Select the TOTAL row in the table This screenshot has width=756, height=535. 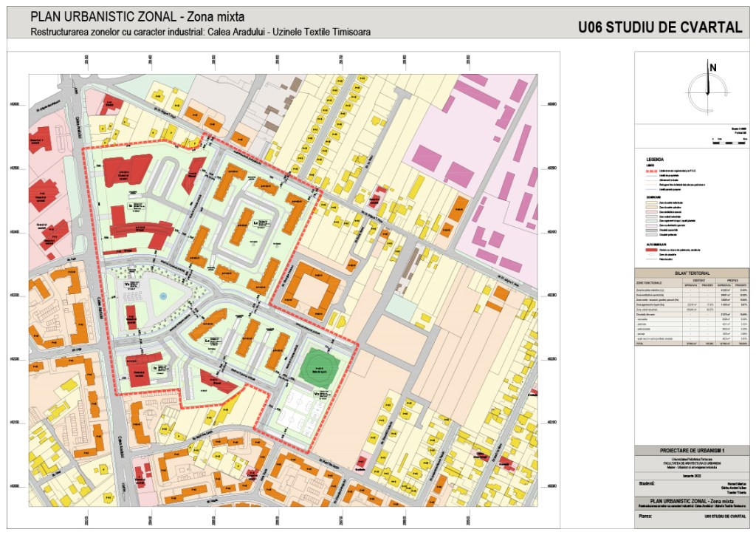click(692, 344)
